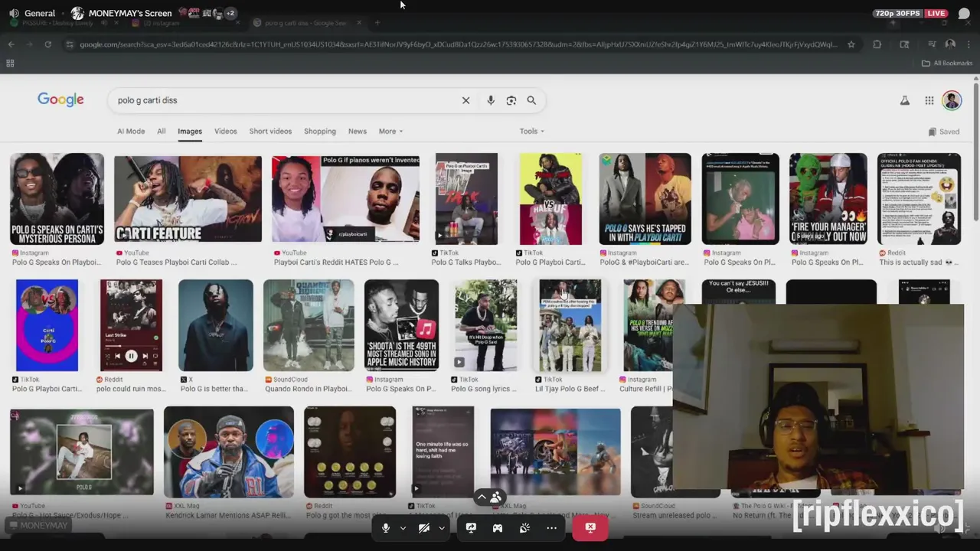The width and height of the screenshot is (980, 551).
Task: Open the Kendrick Lamar XXL Mag image
Action: pos(228,452)
